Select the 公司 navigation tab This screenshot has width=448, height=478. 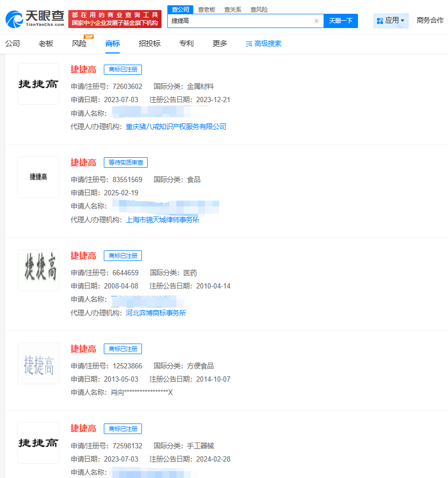12,44
